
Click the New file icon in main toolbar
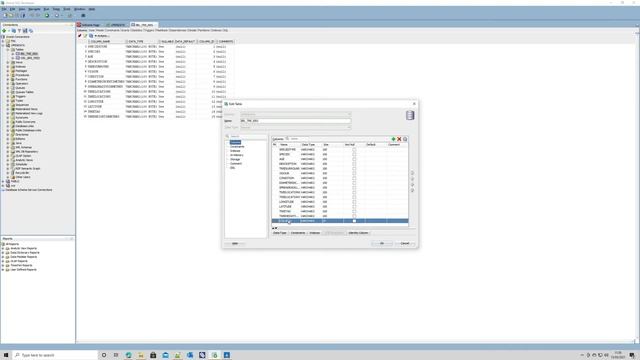pos(5,16)
